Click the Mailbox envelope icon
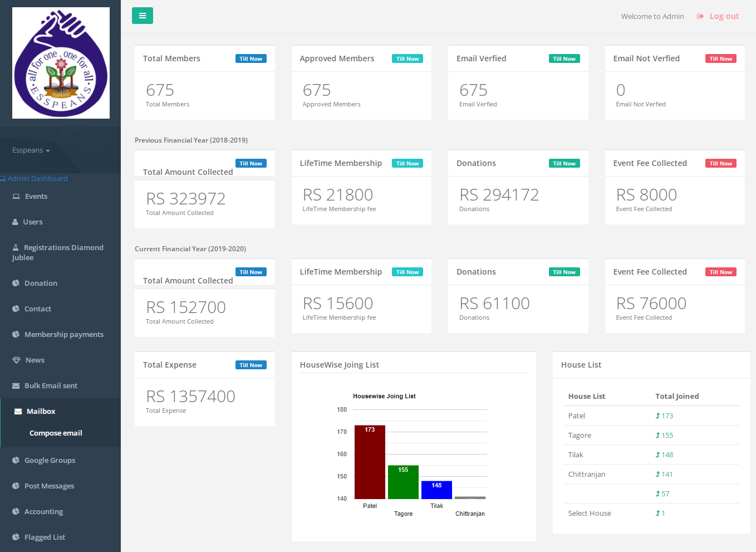 tap(18, 411)
